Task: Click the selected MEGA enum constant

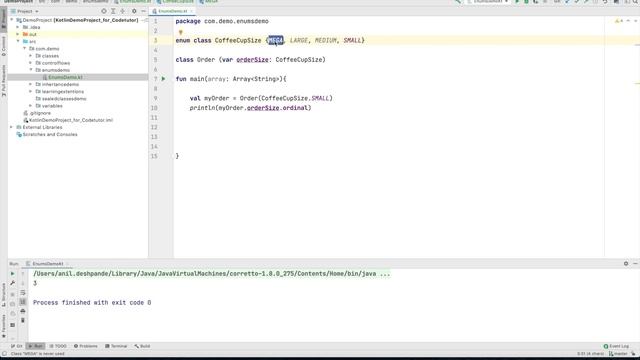Action: click(x=276, y=40)
